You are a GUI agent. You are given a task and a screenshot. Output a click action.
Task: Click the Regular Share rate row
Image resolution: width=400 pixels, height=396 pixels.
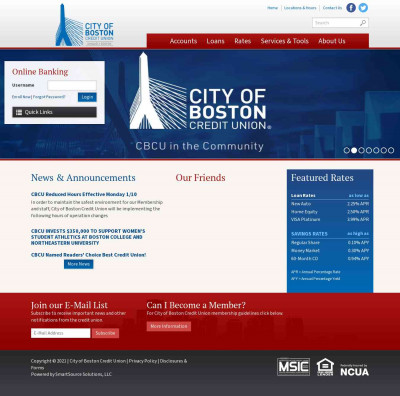click(x=330, y=243)
